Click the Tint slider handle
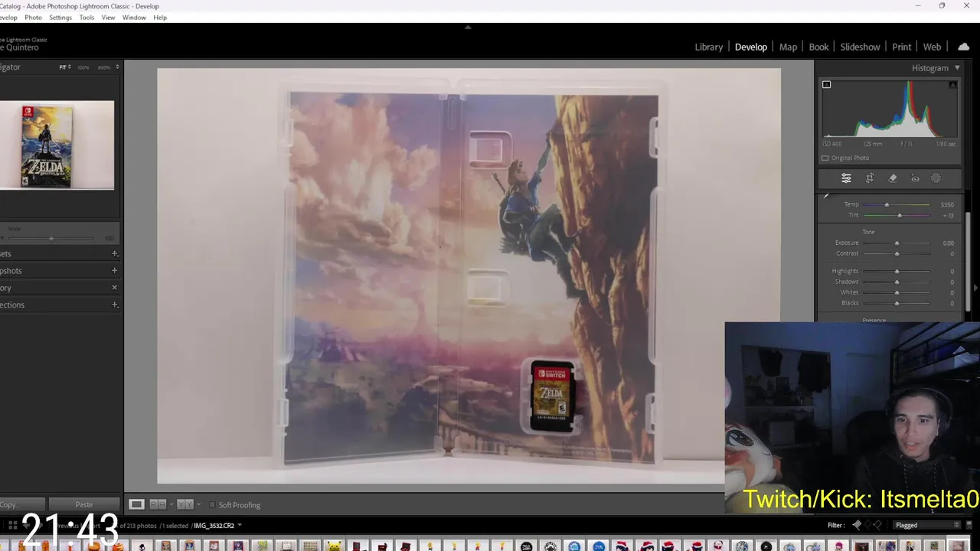980x551 pixels. coord(900,216)
